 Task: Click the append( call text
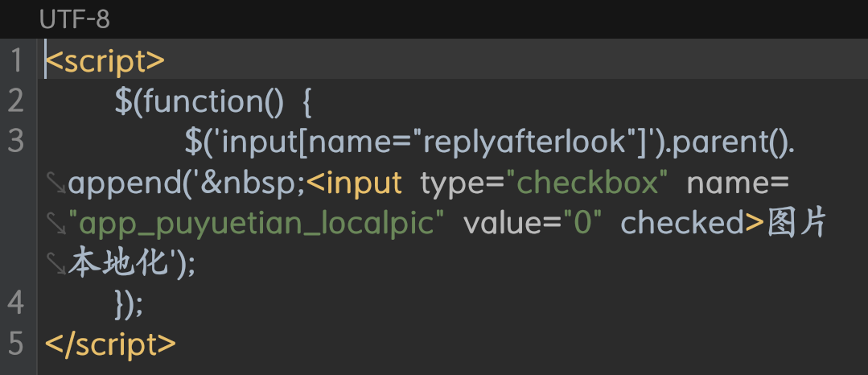tap(130, 182)
